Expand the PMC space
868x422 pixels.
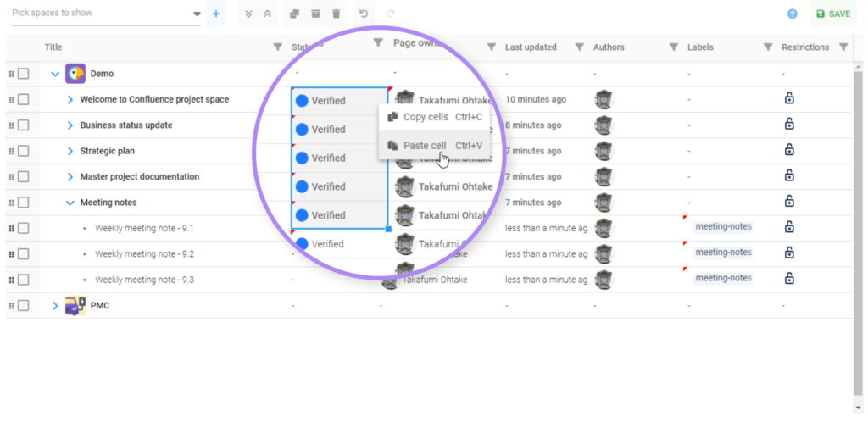pos(55,305)
